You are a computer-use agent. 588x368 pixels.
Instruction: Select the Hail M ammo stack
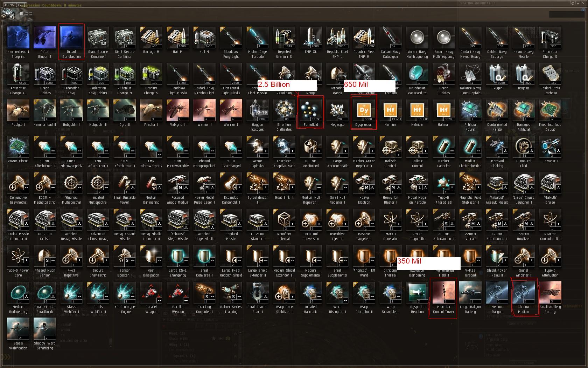[x=178, y=40]
